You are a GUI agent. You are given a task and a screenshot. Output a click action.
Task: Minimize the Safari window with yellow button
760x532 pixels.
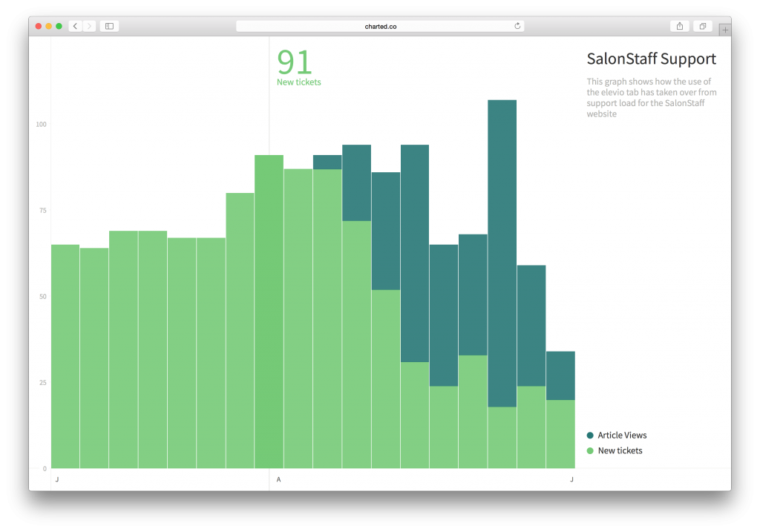click(48, 26)
